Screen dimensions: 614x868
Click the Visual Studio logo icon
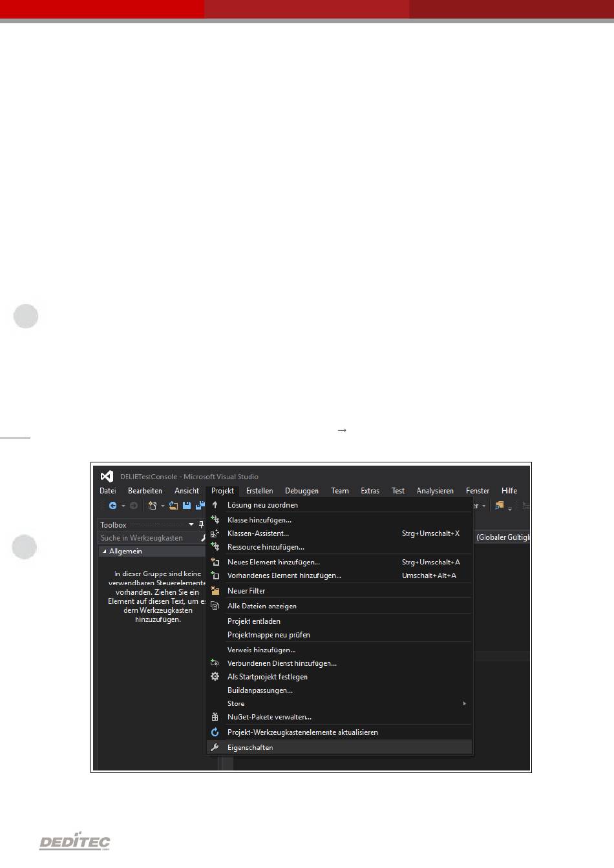(107, 477)
